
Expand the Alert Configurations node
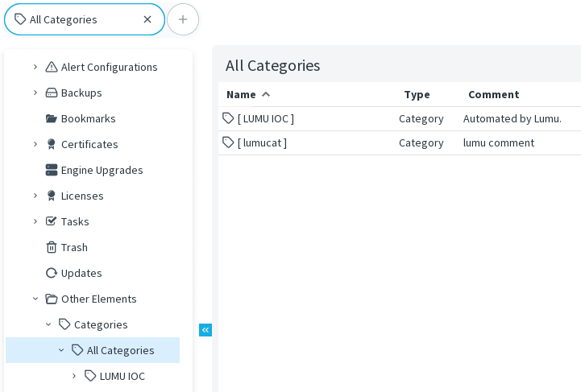pos(35,67)
